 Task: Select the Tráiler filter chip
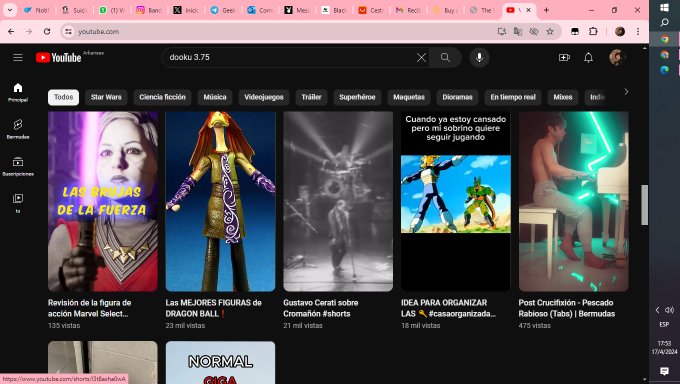311,97
